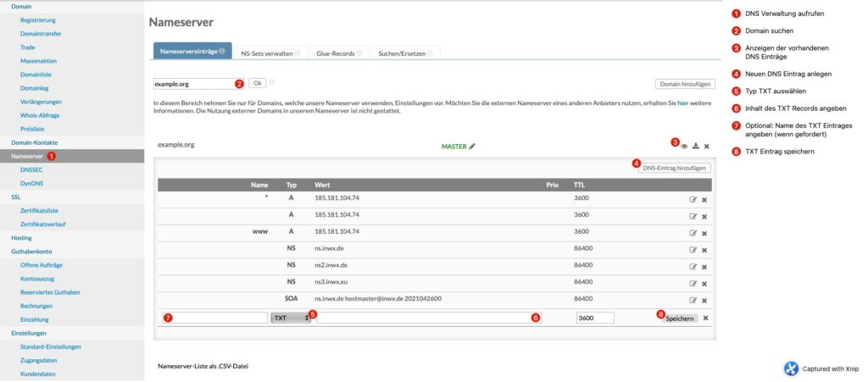Screen dimensions: 868x382
Task: Discard the new TXT entry row
Action: point(705,318)
